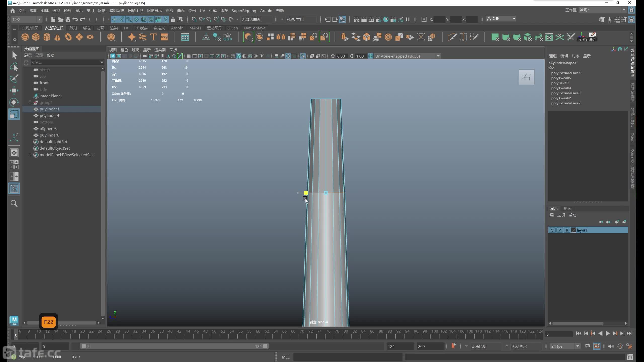Toggle the audio speaker icon on timeline

[x=611, y=346]
